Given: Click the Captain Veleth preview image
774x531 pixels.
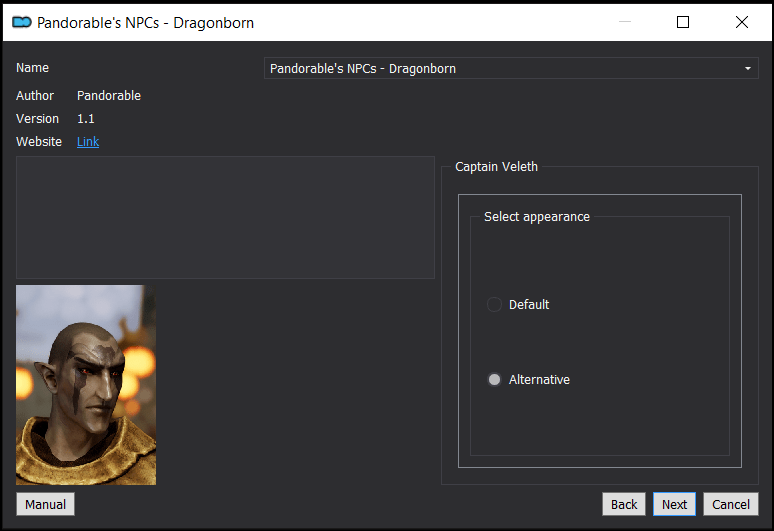Looking at the screenshot, I should (x=86, y=385).
